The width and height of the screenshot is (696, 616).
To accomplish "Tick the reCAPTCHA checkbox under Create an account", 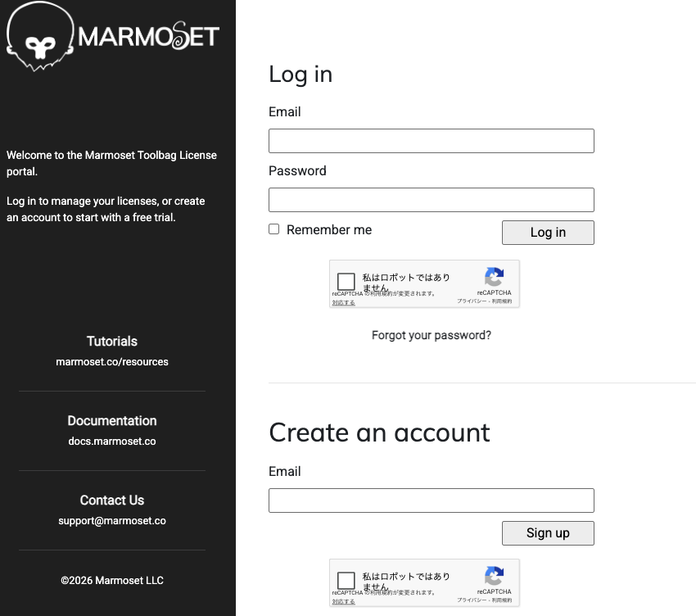I will [x=346, y=581].
